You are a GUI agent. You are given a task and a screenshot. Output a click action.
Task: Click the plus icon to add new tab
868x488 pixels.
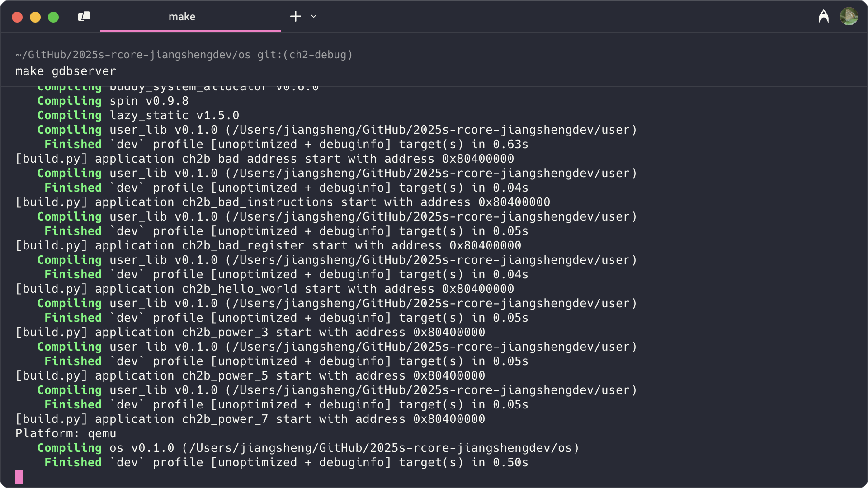(x=295, y=17)
